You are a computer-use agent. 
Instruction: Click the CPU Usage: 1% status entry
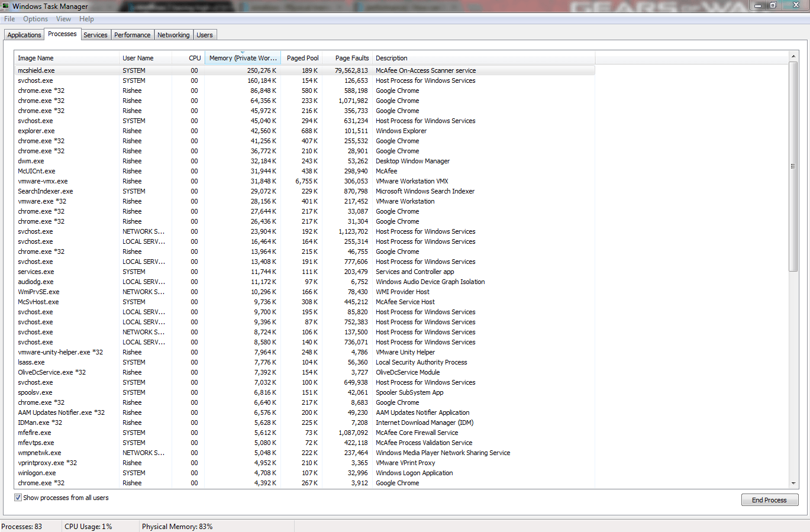[x=88, y=526]
